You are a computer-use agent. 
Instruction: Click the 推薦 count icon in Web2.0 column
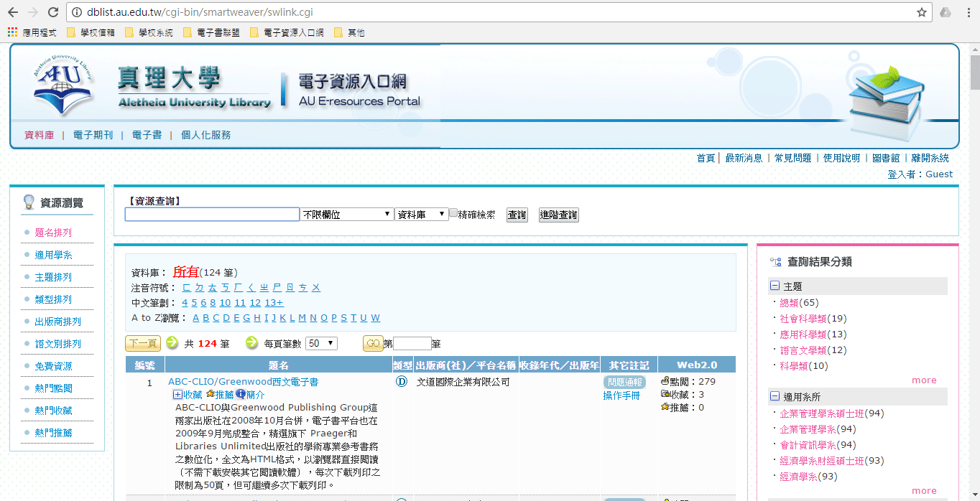point(665,407)
